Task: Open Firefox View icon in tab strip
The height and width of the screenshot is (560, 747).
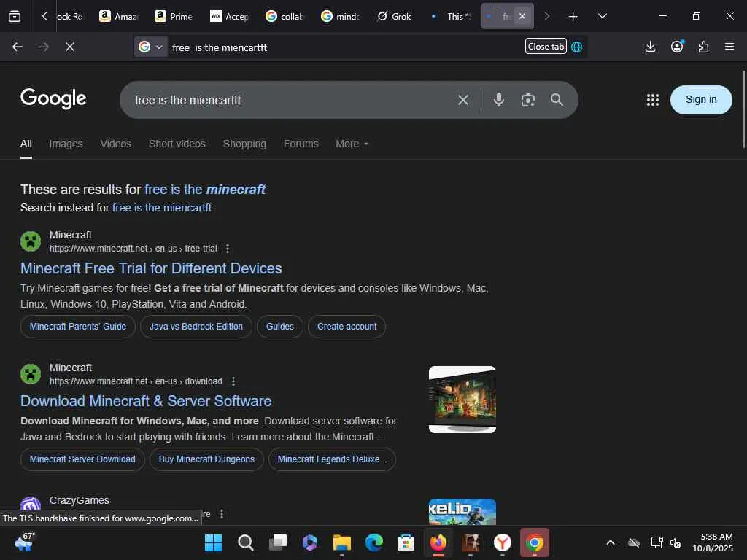Action: (15, 17)
